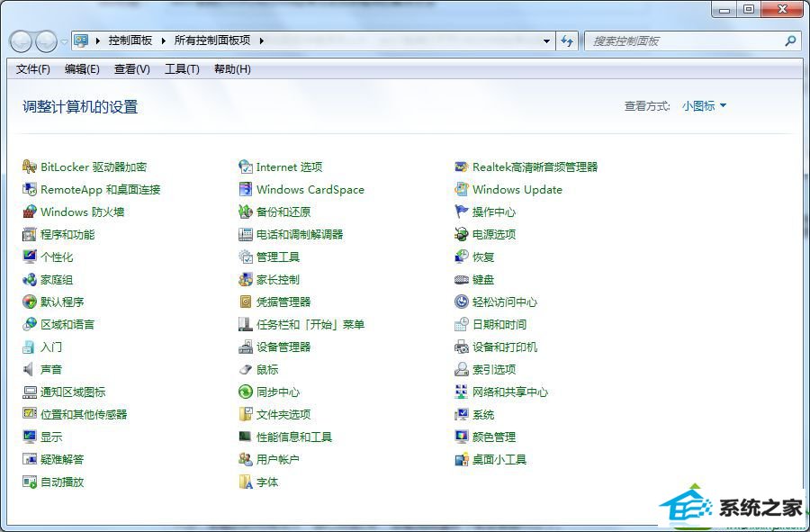Click the Back navigation button
810x532 pixels.
point(22,41)
